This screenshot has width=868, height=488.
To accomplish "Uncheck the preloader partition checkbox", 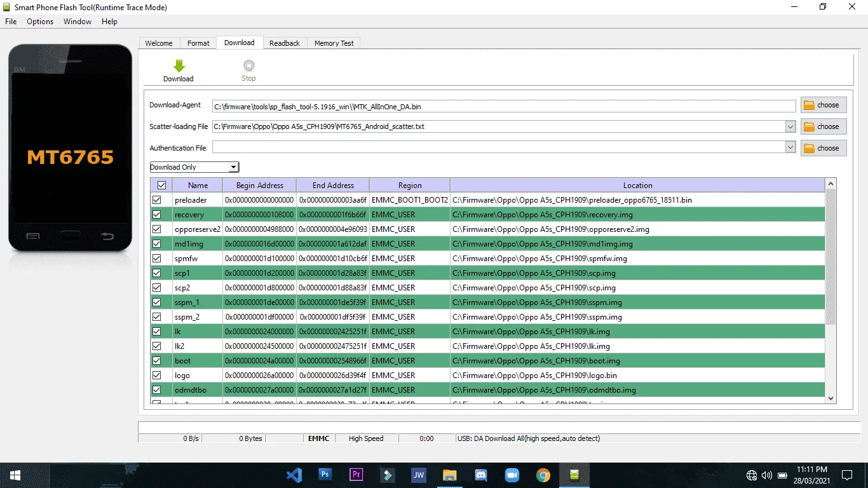I will coord(156,200).
